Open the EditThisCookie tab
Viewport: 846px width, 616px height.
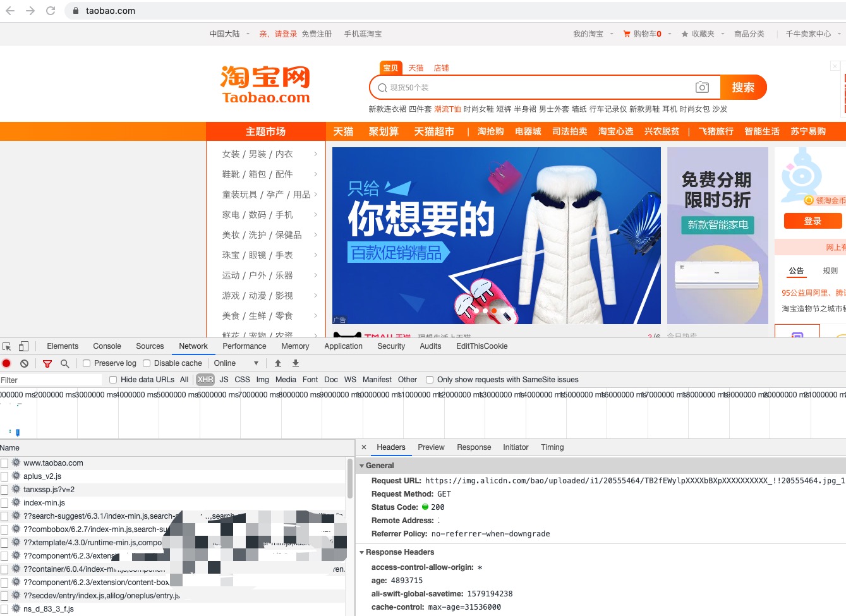(x=482, y=346)
